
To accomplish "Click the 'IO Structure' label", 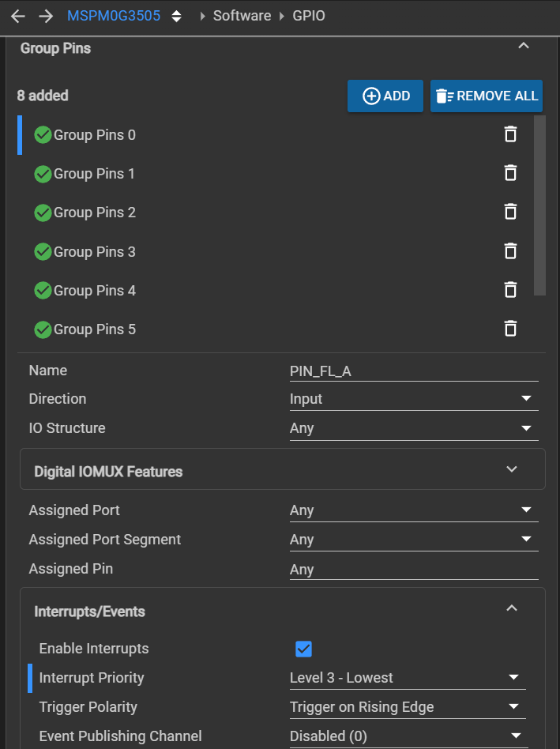I will (67, 428).
